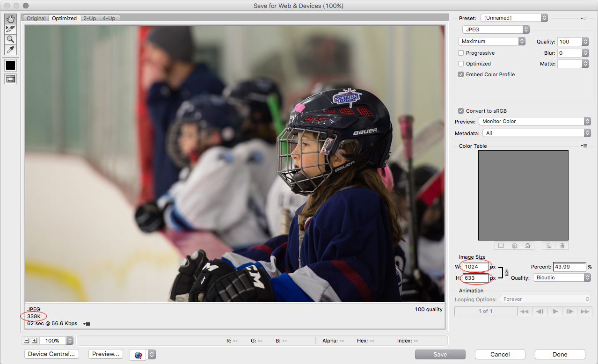The width and height of the screenshot is (598, 364).
Task: Select the Zoom tool
Action: point(10,40)
